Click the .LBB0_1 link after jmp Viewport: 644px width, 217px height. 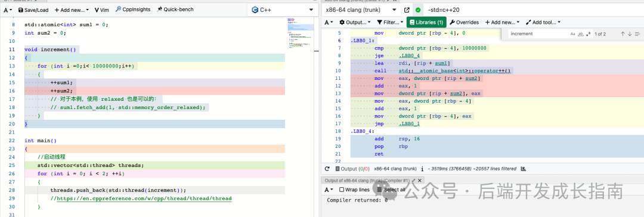click(409, 124)
